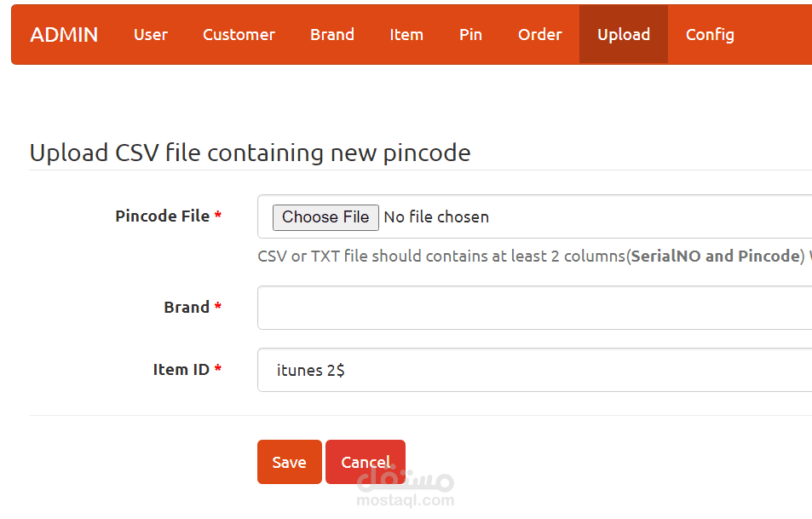Screen dimensions: 812x519
Task: Navigate to the Pin navbar section
Action: click(x=470, y=35)
